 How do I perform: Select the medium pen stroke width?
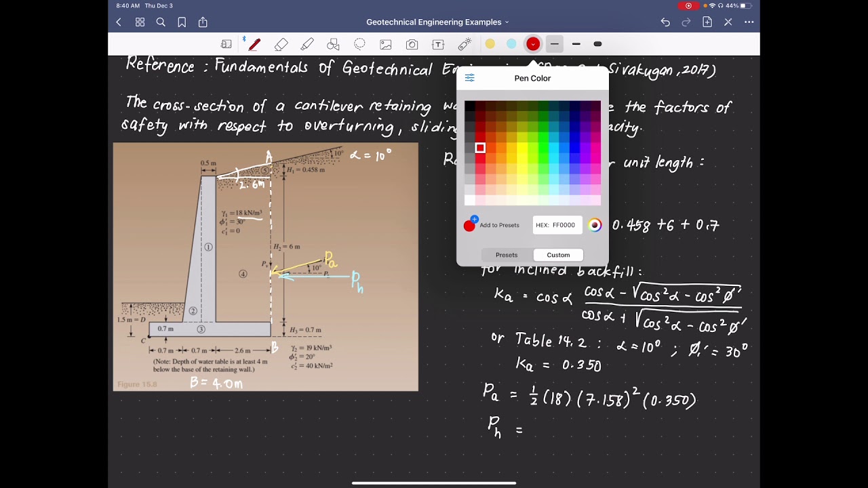(576, 44)
